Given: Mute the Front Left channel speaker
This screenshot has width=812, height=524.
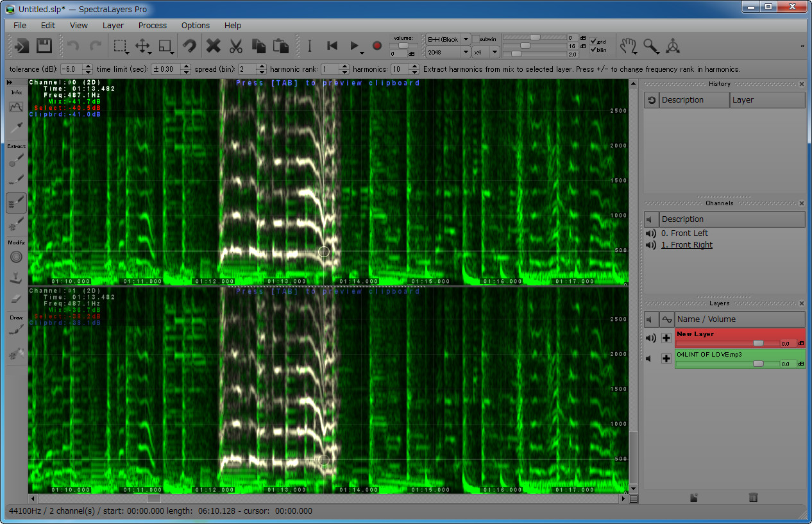Looking at the screenshot, I should [x=651, y=233].
